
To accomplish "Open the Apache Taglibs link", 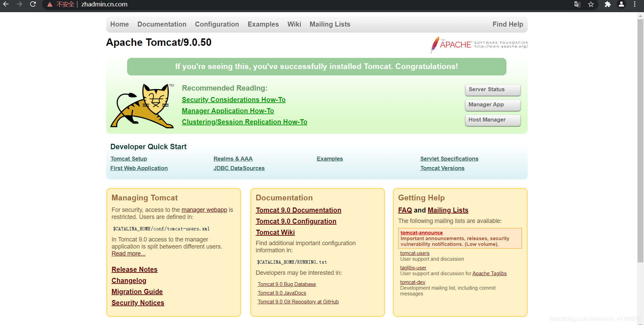I will (x=489, y=273).
